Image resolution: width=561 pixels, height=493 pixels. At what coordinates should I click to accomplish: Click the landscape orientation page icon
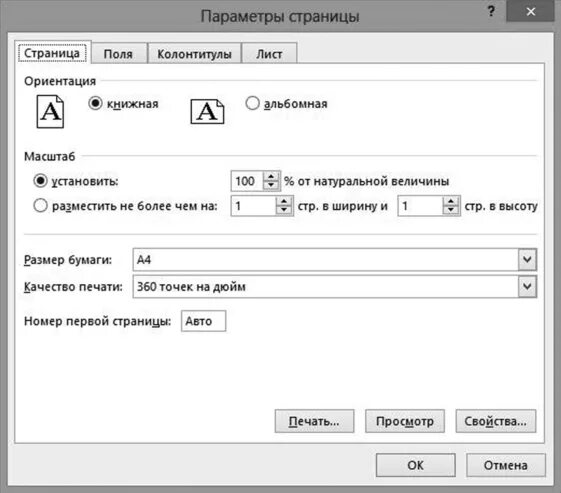click(x=207, y=112)
